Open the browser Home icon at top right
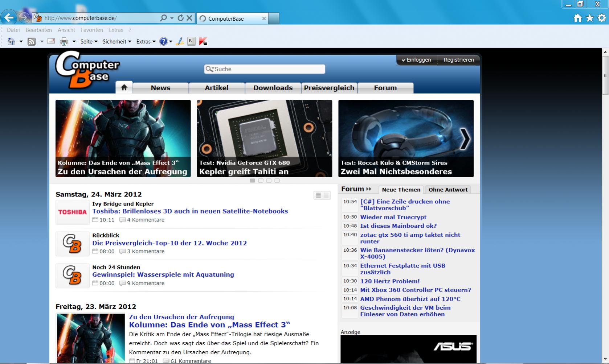Image resolution: width=609 pixels, height=364 pixels. coord(578,18)
